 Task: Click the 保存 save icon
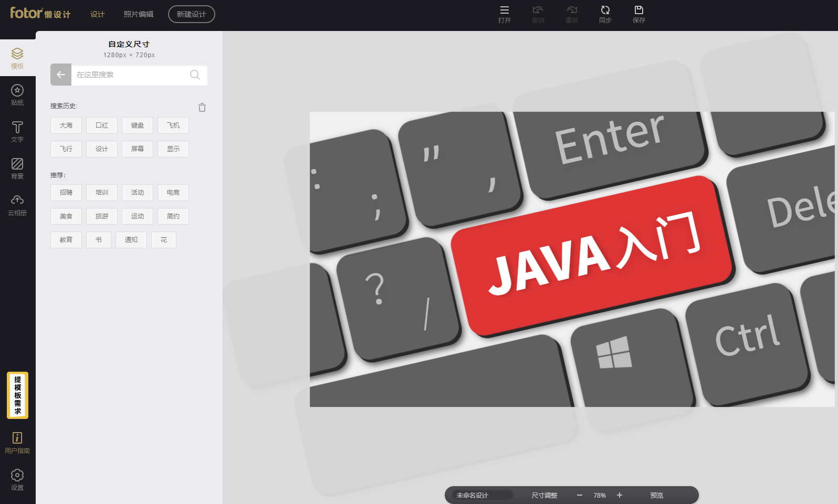(639, 10)
